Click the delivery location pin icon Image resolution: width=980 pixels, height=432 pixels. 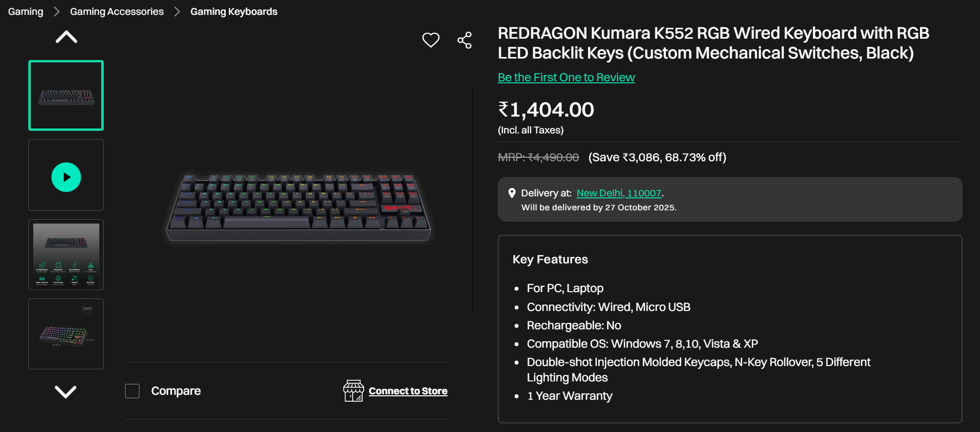click(512, 193)
